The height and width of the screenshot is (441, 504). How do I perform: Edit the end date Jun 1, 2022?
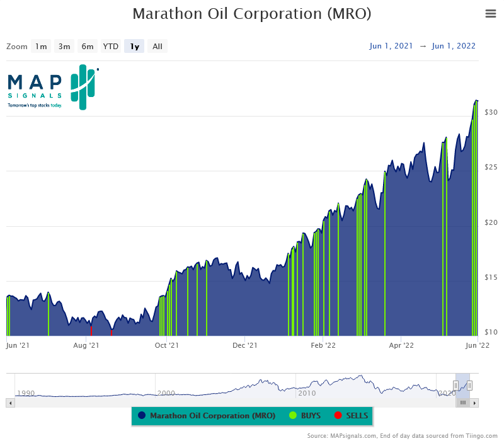(x=454, y=46)
